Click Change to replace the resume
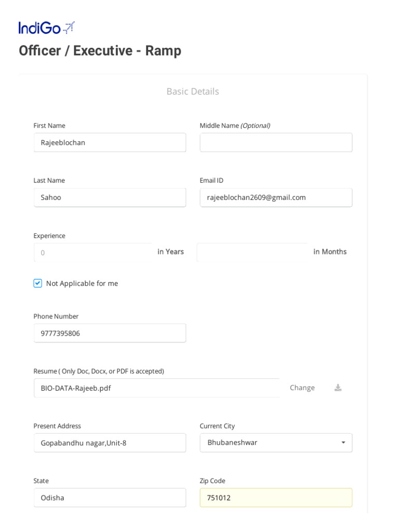This screenshot has width=399, height=532. (x=302, y=388)
